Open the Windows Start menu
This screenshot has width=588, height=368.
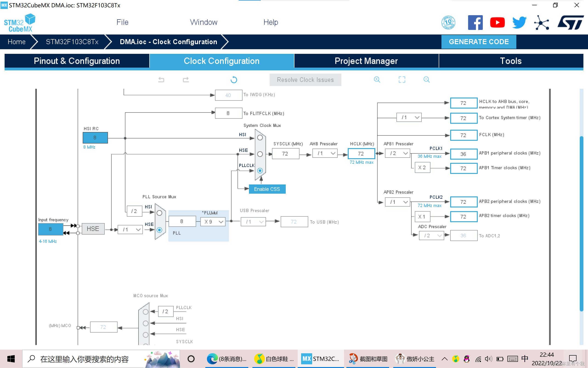pyautogui.click(x=11, y=359)
